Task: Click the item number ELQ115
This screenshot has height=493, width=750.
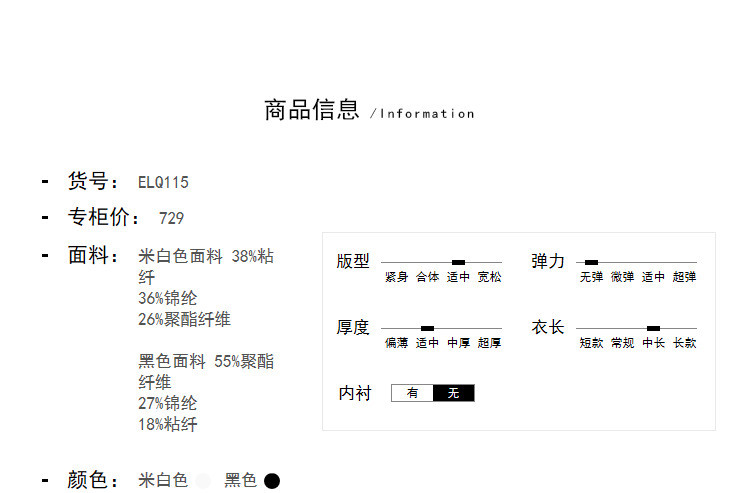Action: click(x=163, y=182)
